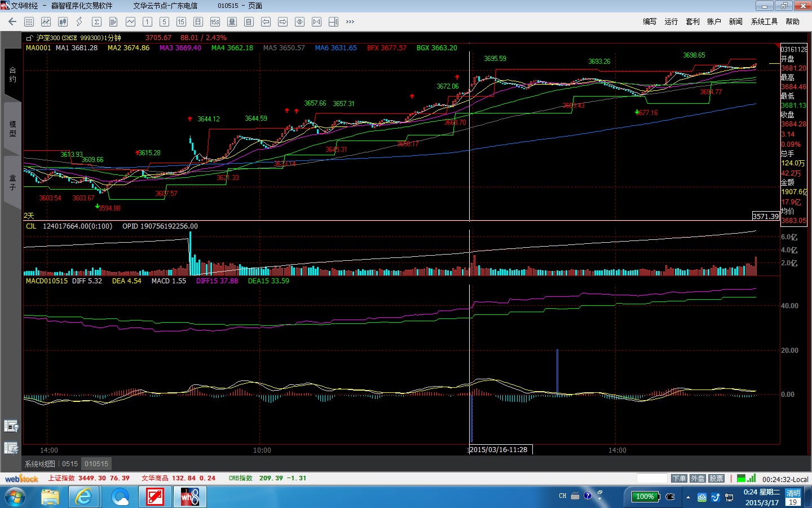Screen dimensions: 812x508
Task: Show hidden system tray icons arrow
Action: click(688, 497)
